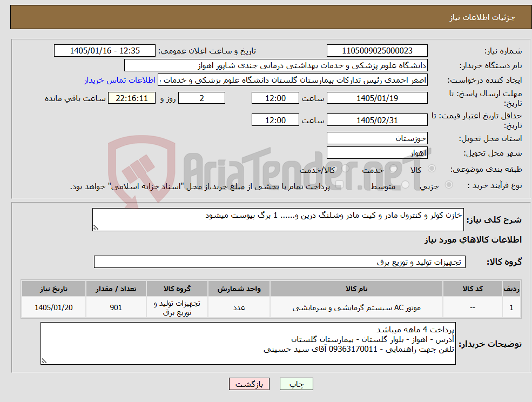The width and height of the screenshot is (532, 402).
Task: Click the general need description text area
Action: pyautogui.click(x=278, y=220)
